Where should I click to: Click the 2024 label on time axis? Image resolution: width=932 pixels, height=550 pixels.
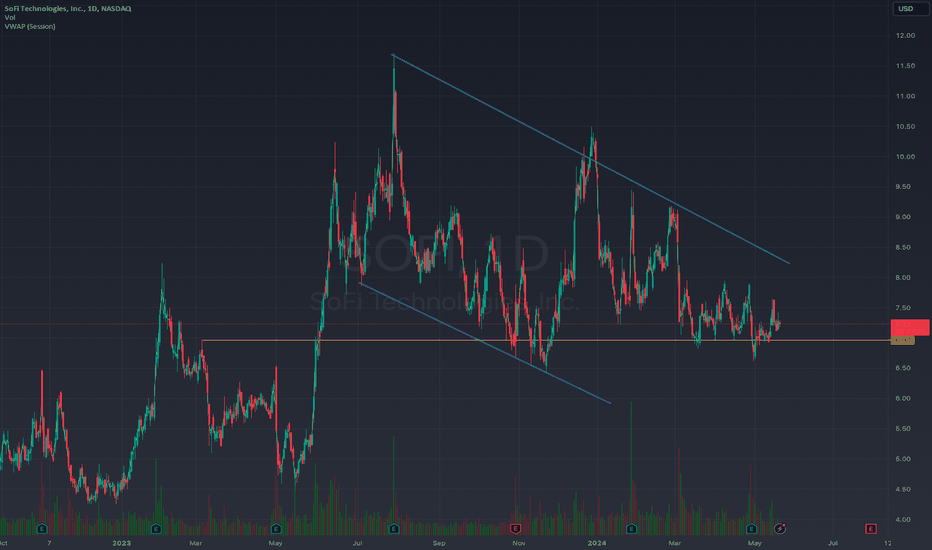point(596,543)
